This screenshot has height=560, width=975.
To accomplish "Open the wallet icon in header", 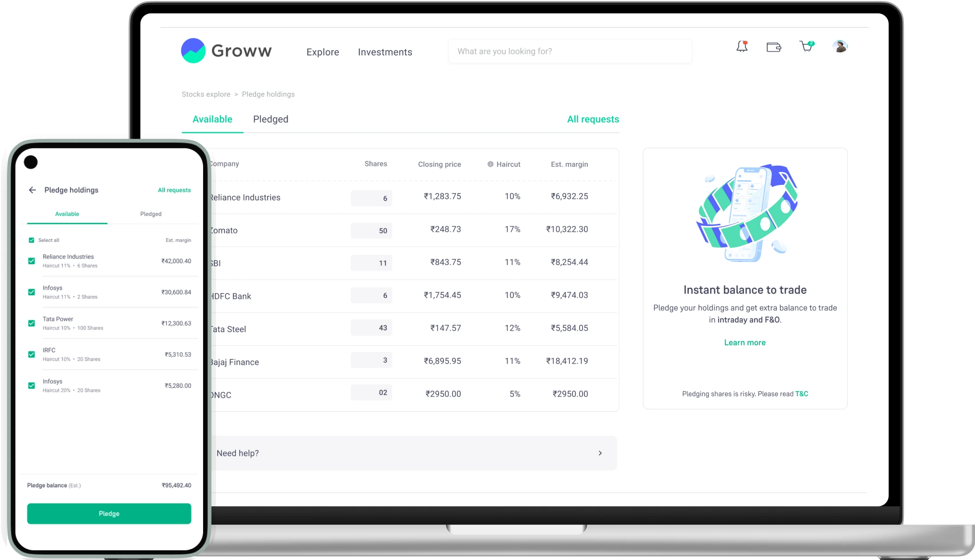I will click(x=774, y=47).
